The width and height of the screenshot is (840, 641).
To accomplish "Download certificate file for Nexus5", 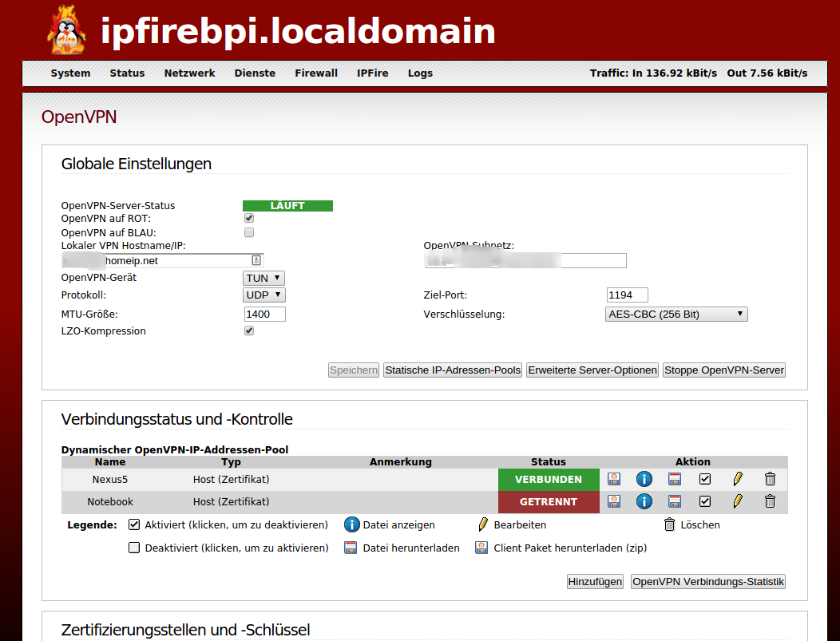I will pyautogui.click(x=675, y=479).
